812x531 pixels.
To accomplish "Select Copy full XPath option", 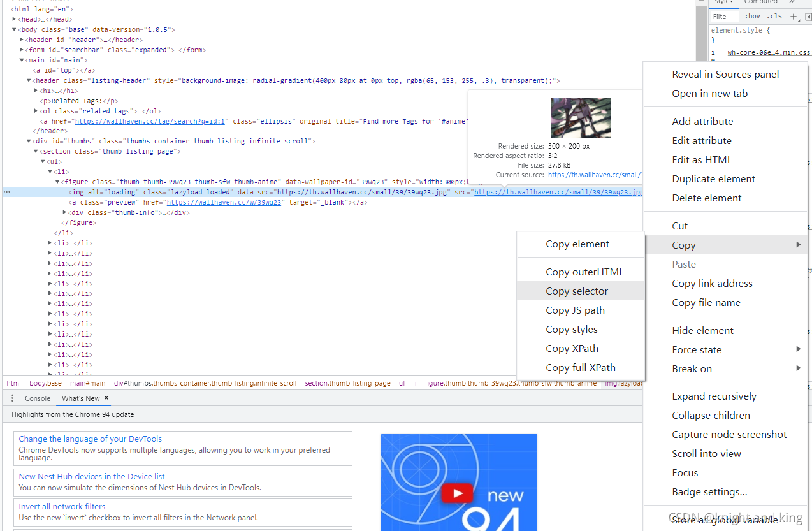I will point(581,367).
